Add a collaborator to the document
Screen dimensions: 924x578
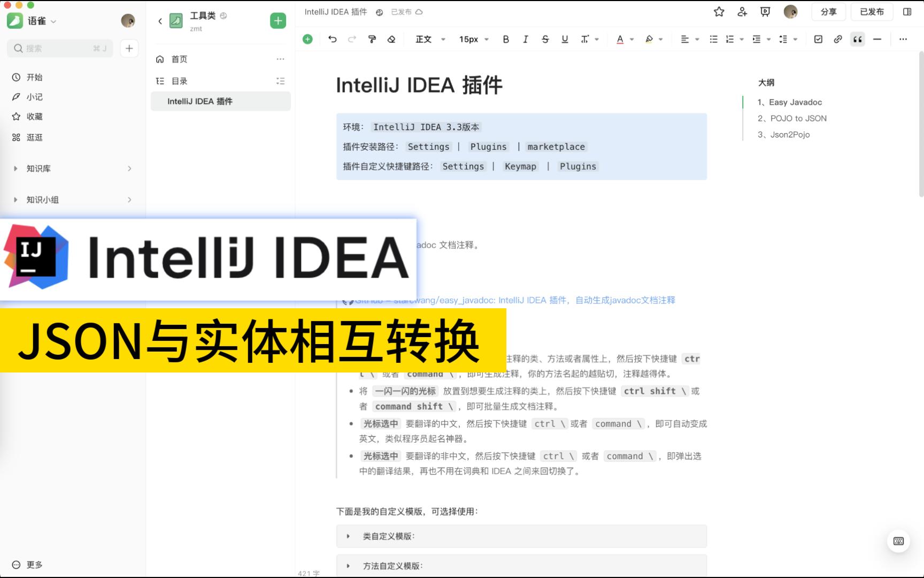coord(742,12)
